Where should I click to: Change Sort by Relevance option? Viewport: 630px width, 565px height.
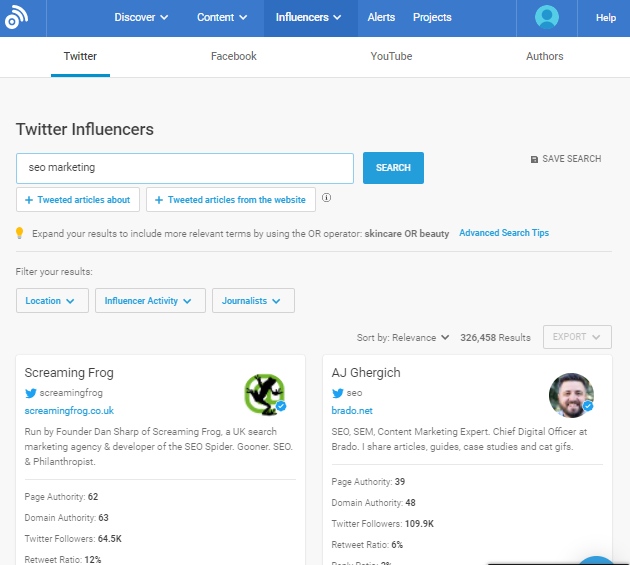[x=403, y=338]
